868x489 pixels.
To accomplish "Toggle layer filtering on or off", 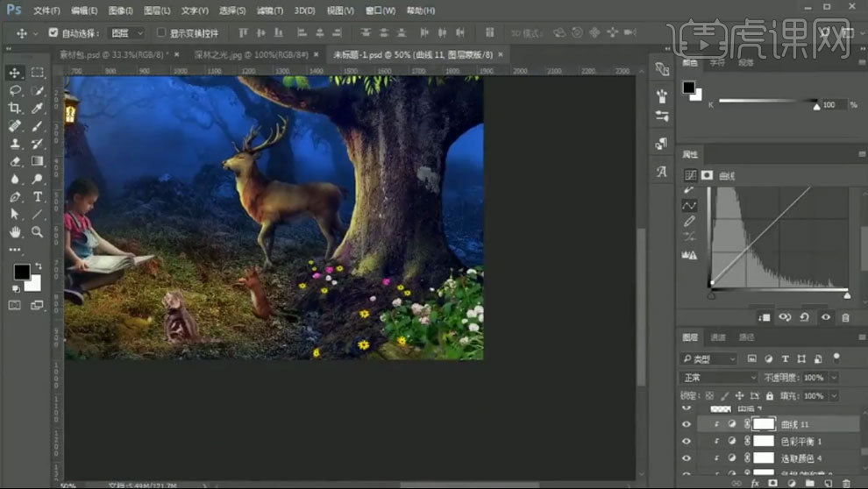I will 836,357.
